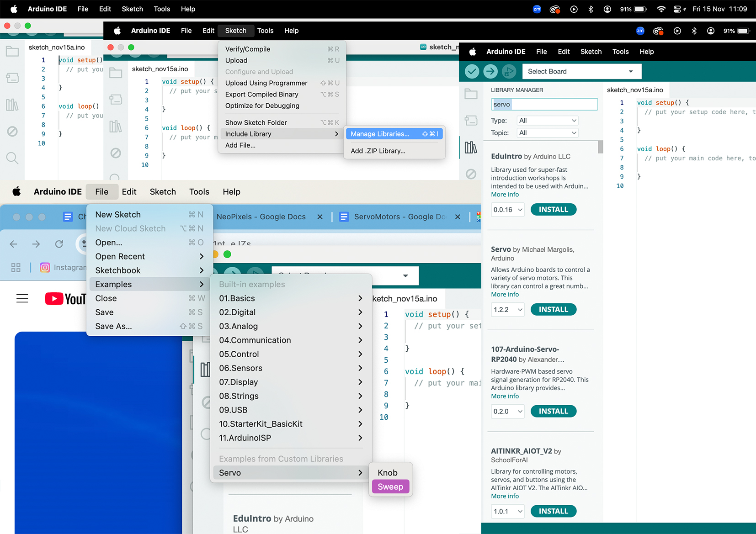Viewport: 756px width, 534px height.
Task: Click the Library Manager results scrollbar
Action: click(601, 147)
